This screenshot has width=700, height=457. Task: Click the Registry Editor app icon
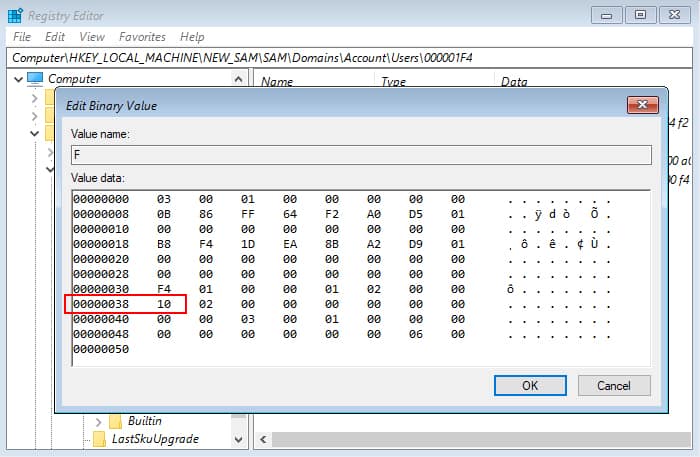coord(16,16)
